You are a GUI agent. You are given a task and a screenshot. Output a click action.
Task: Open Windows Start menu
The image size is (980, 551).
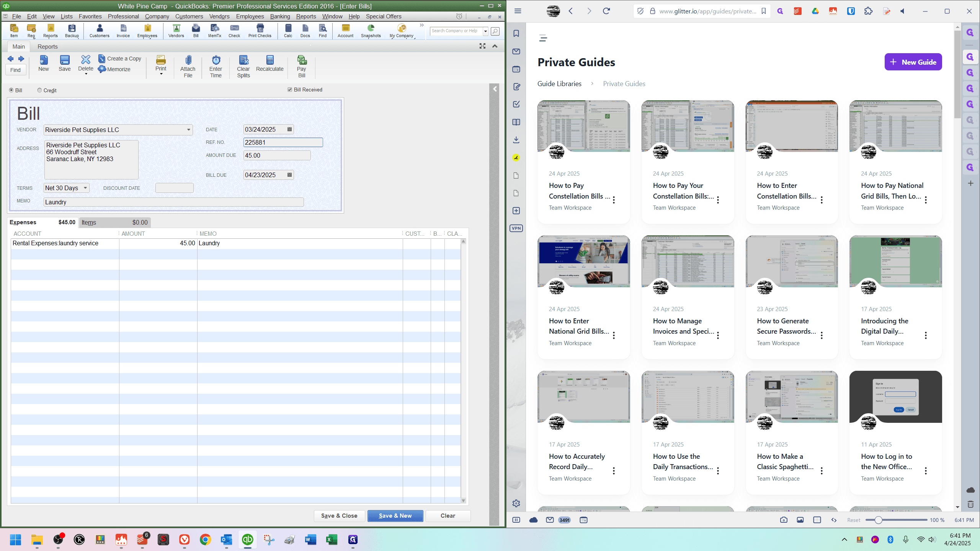(16, 540)
